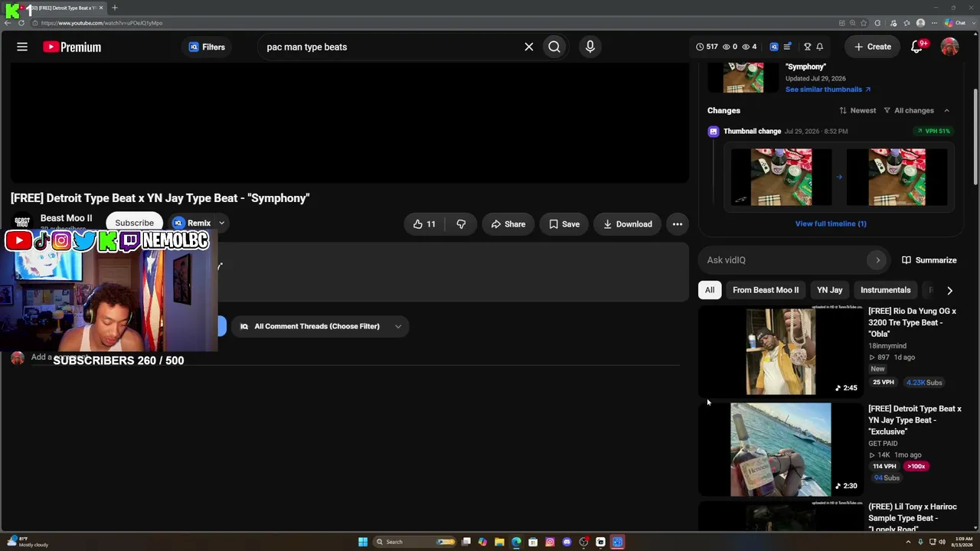The width and height of the screenshot is (980, 551).
Task: Select the Instrumentals chip
Action: pos(885,290)
